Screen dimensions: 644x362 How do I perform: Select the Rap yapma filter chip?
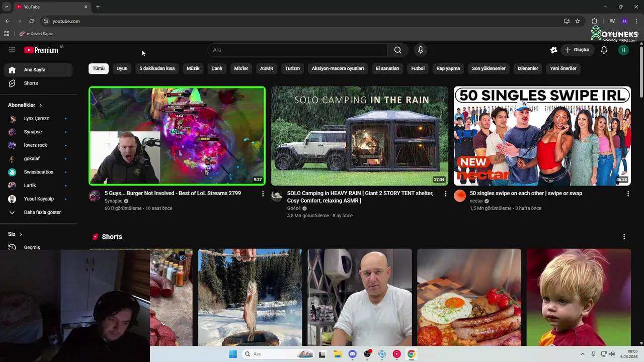[x=448, y=68]
